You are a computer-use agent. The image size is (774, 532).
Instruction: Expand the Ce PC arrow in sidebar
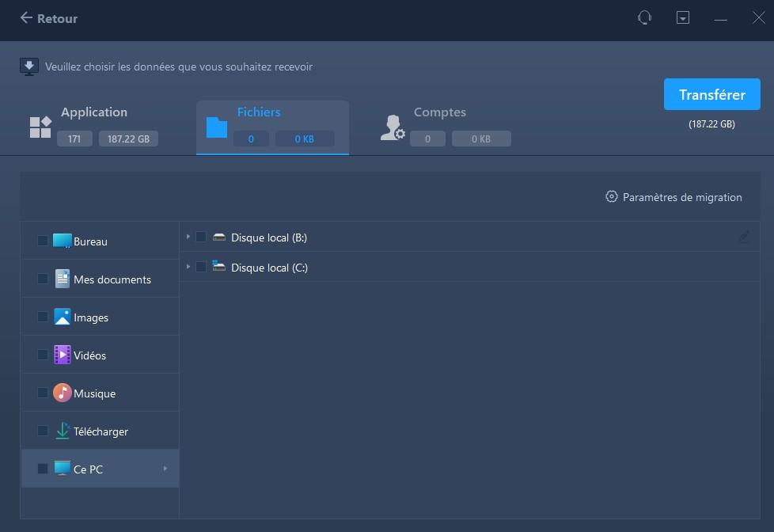coord(165,469)
